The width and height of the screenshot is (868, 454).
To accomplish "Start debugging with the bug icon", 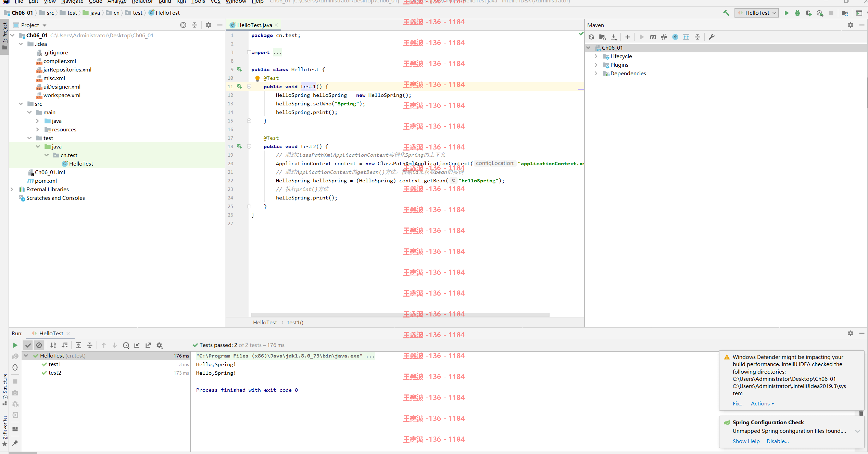I will click(797, 13).
